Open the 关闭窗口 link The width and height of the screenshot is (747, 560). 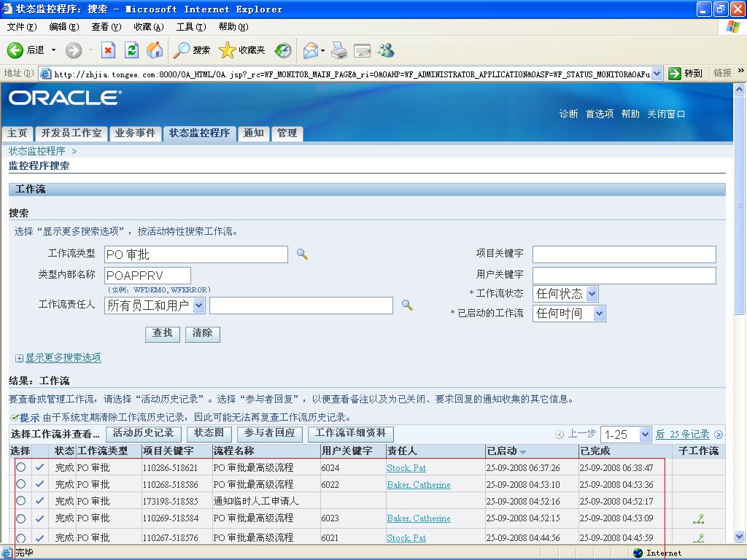coord(666,114)
